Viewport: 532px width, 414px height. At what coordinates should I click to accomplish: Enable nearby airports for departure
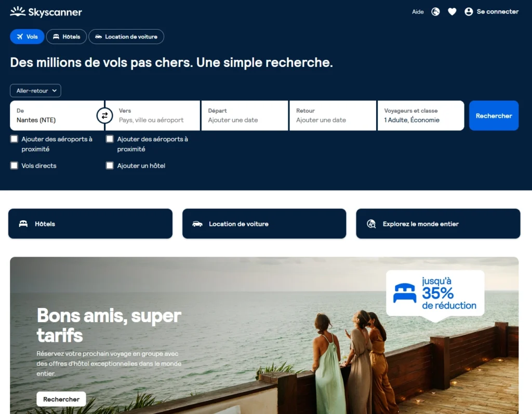[x=14, y=139]
